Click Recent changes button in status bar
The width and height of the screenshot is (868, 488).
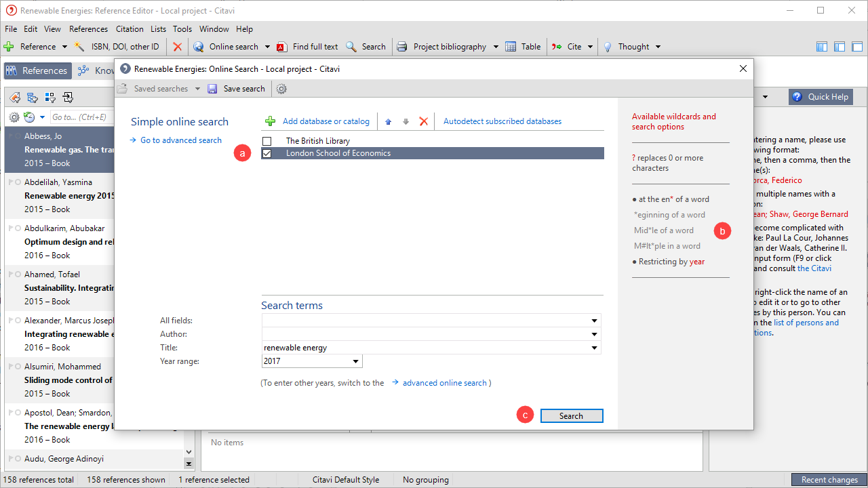click(x=829, y=480)
